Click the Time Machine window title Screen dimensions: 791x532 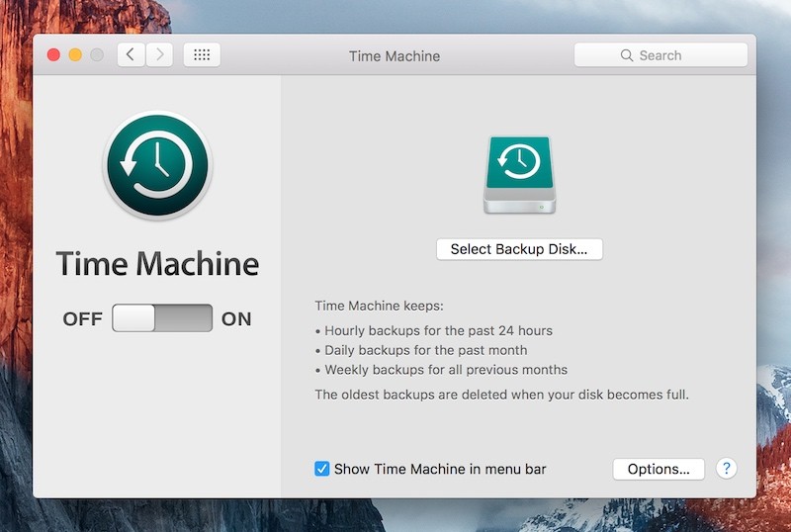click(x=395, y=56)
